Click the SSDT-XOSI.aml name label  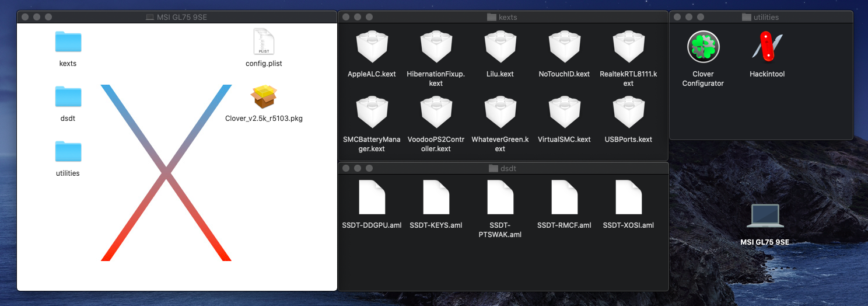coord(628,225)
